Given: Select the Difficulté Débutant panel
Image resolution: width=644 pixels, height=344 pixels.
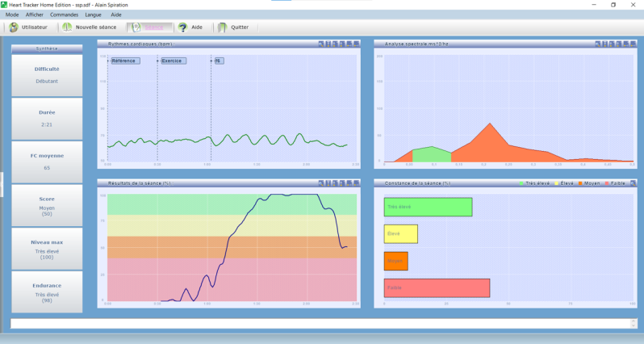Looking at the screenshot, I should tap(47, 75).
